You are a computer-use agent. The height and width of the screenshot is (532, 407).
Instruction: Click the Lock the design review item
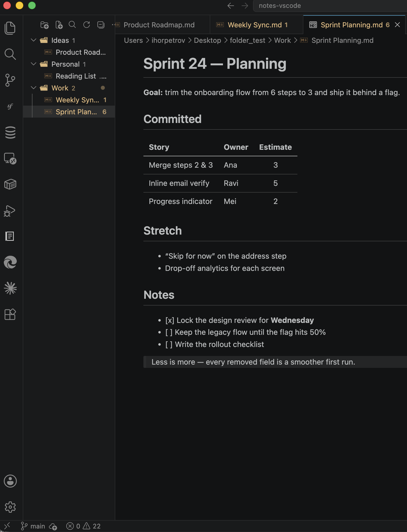pos(239,320)
